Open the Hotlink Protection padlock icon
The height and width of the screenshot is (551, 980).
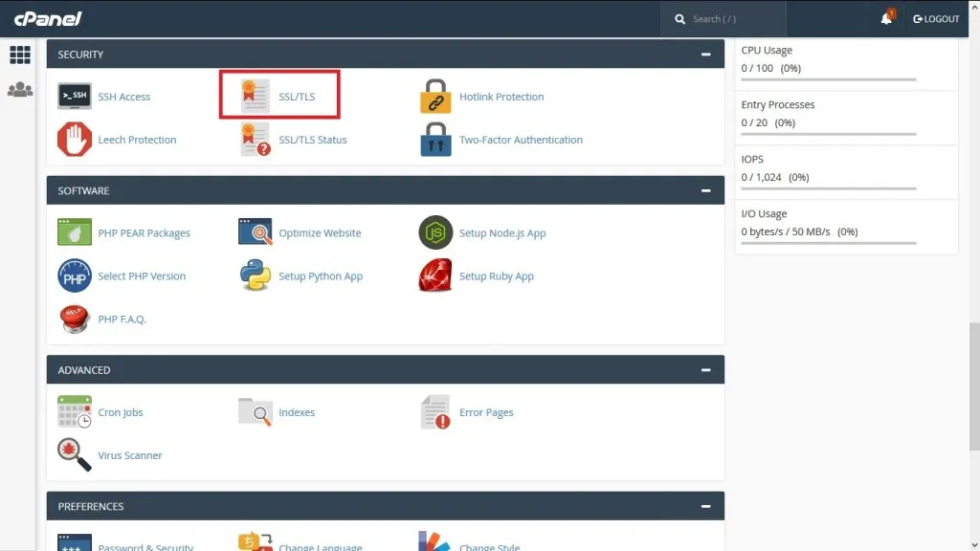(435, 97)
